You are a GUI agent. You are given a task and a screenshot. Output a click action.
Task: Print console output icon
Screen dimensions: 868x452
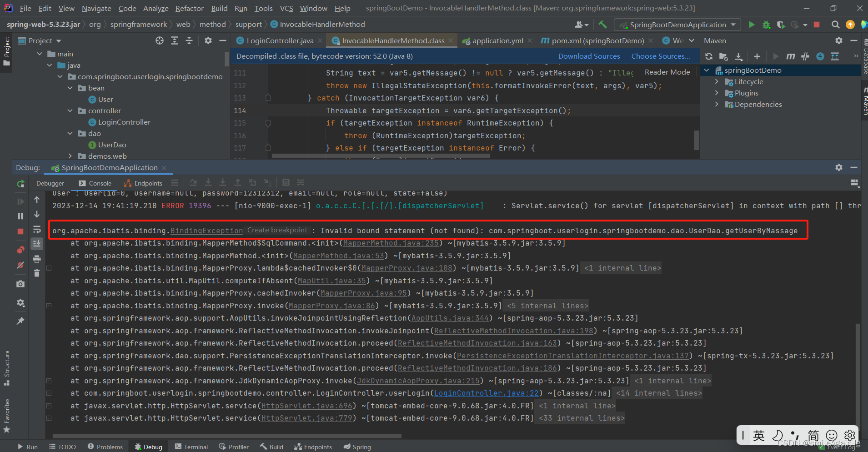[37, 259]
